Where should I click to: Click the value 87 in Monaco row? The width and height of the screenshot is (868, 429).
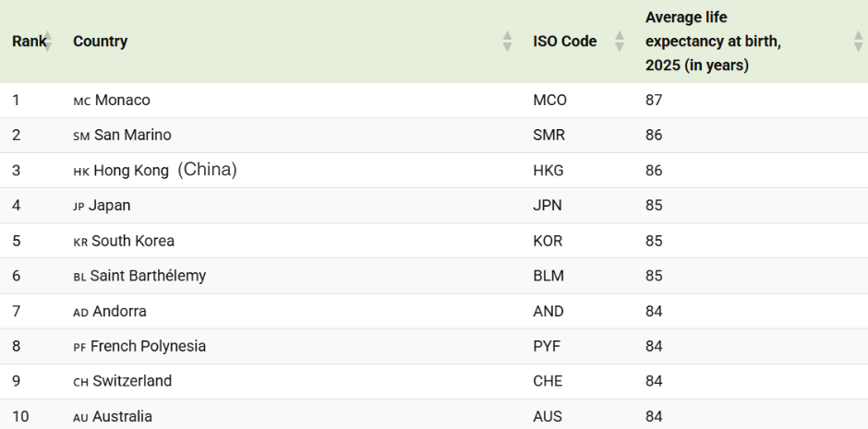tap(654, 100)
